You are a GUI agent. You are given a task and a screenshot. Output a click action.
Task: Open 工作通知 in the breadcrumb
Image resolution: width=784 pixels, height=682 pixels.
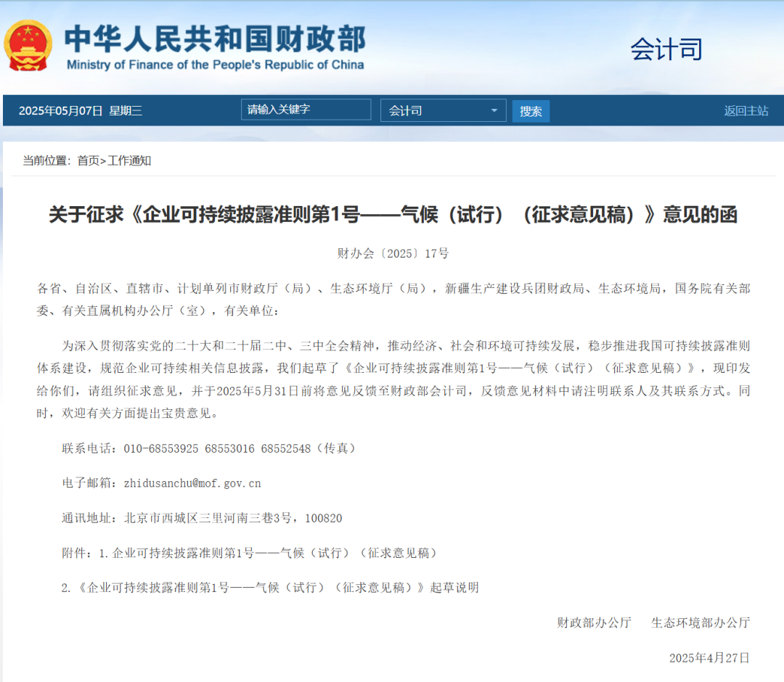(x=129, y=160)
